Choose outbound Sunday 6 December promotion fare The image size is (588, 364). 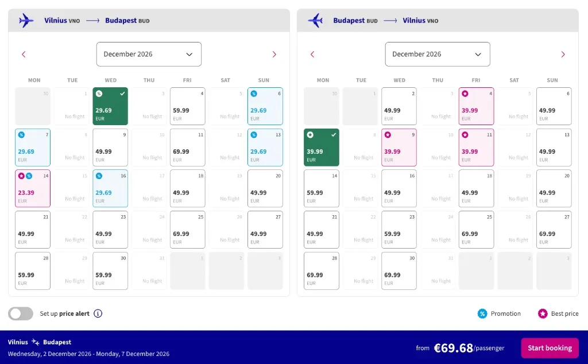coord(265,106)
